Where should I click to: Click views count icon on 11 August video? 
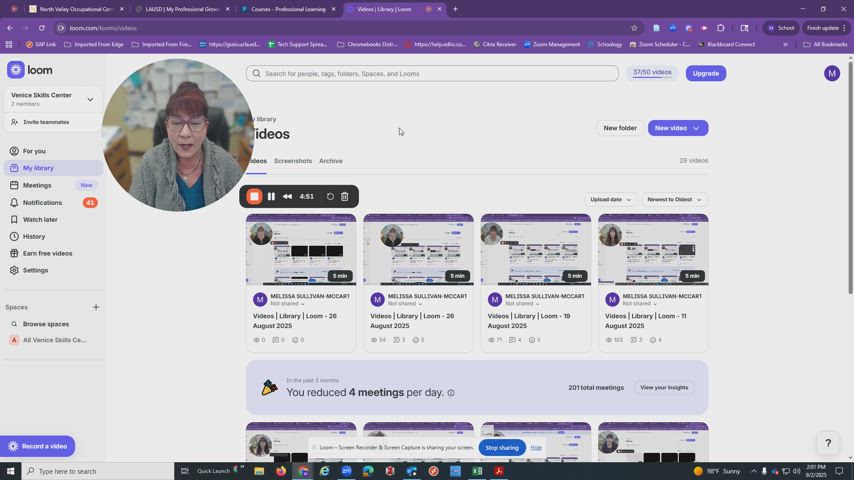click(608, 340)
